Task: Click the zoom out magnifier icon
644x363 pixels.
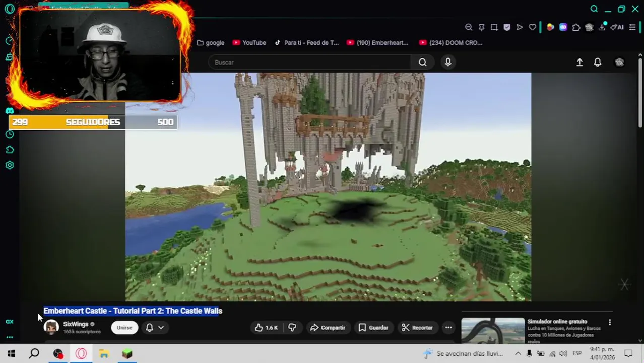Action: tap(469, 27)
